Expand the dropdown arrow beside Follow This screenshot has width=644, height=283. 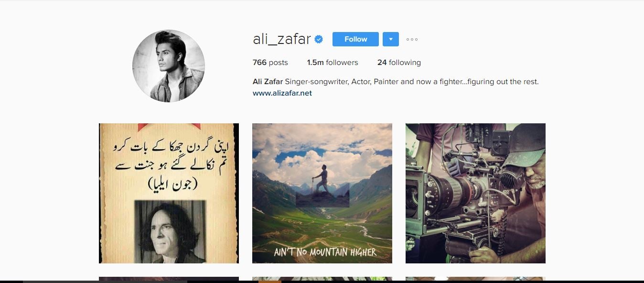[390, 39]
